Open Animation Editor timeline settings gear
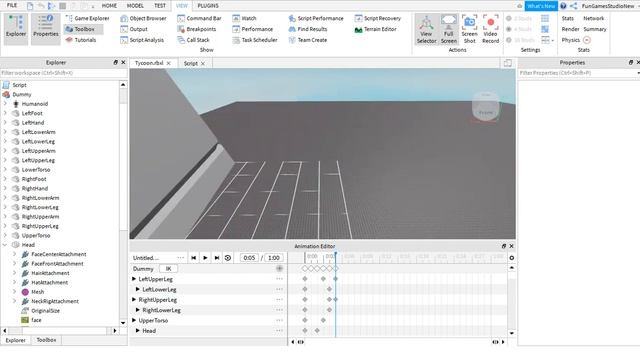 click(x=511, y=258)
